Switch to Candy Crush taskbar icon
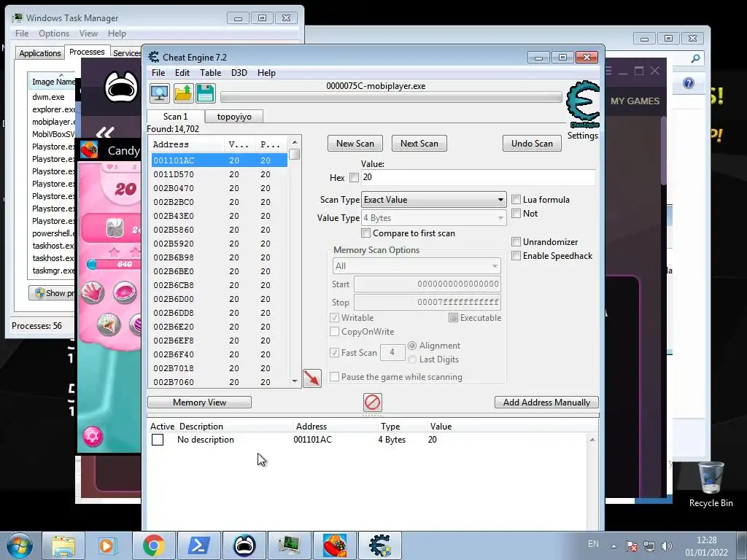The width and height of the screenshot is (747, 560). 334,545
